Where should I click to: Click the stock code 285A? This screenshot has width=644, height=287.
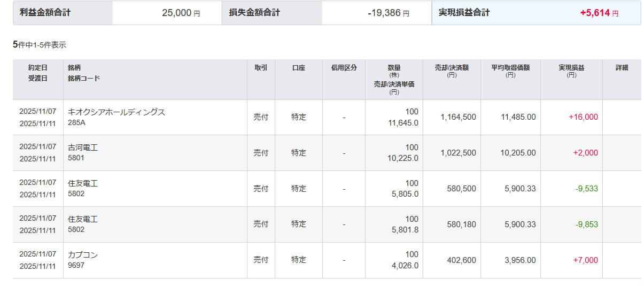point(76,122)
